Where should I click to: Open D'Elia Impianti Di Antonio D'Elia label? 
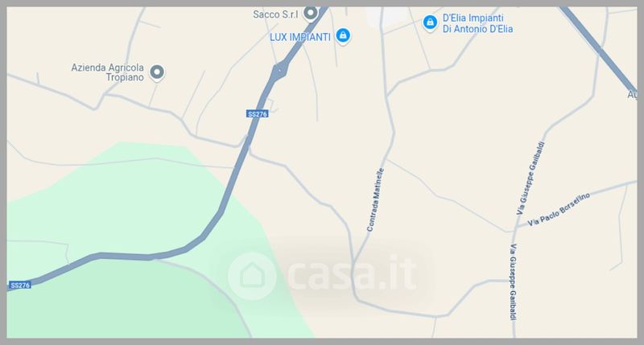click(477, 23)
